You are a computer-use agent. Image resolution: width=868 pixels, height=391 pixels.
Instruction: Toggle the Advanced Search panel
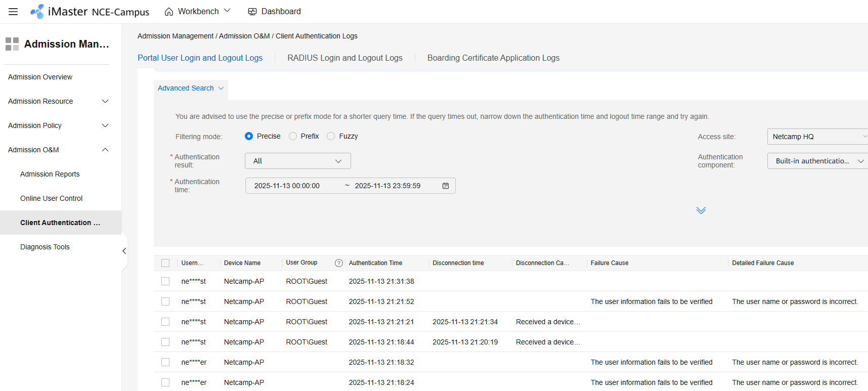point(191,88)
